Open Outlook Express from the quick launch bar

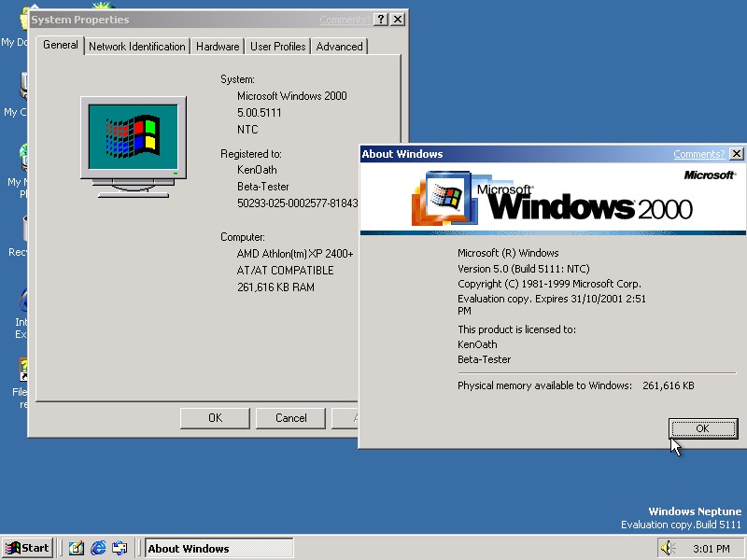(120, 548)
